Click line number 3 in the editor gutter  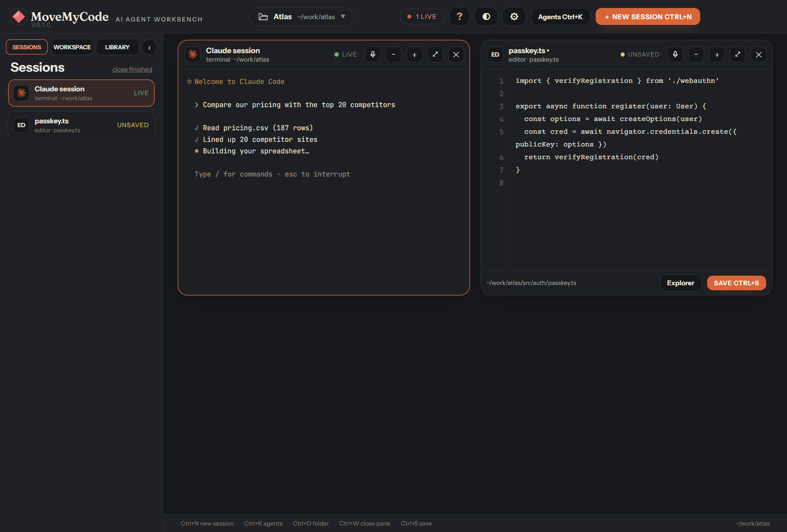tap(501, 107)
